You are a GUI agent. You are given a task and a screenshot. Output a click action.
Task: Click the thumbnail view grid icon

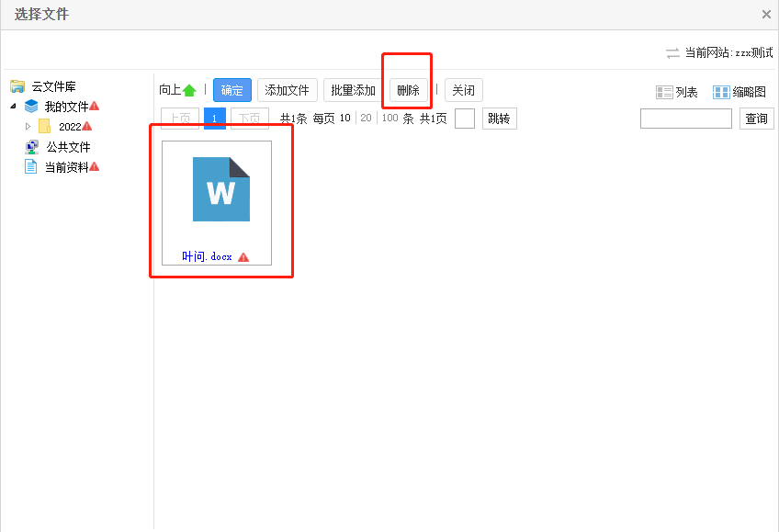721,93
